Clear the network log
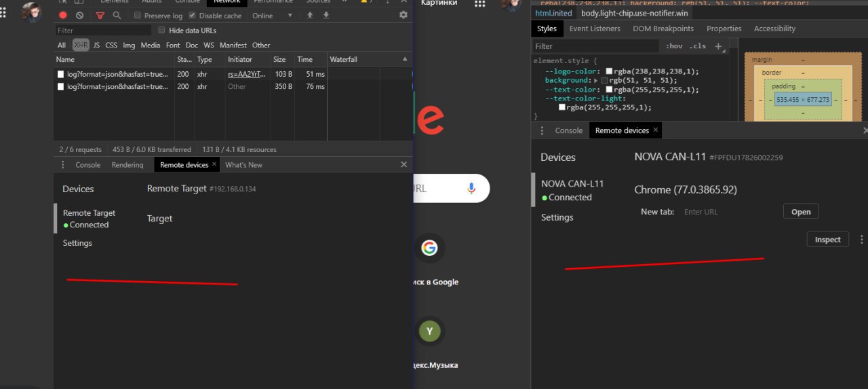868x389 pixels. click(80, 15)
